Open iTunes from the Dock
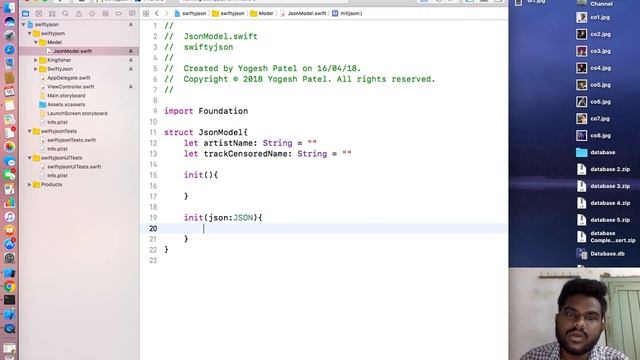Viewport: 640px width, 360px height. (x=9, y=217)
